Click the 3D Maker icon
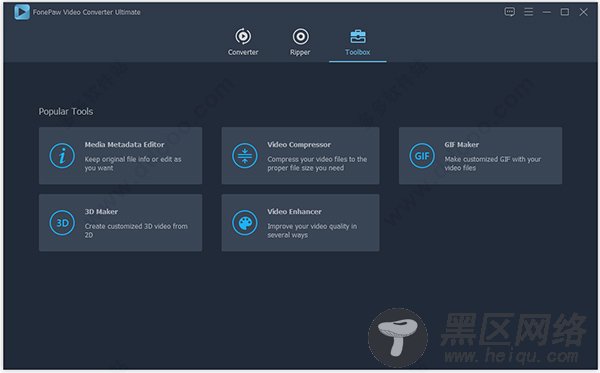This screenshot has width=600, height=373. (62, 223)
